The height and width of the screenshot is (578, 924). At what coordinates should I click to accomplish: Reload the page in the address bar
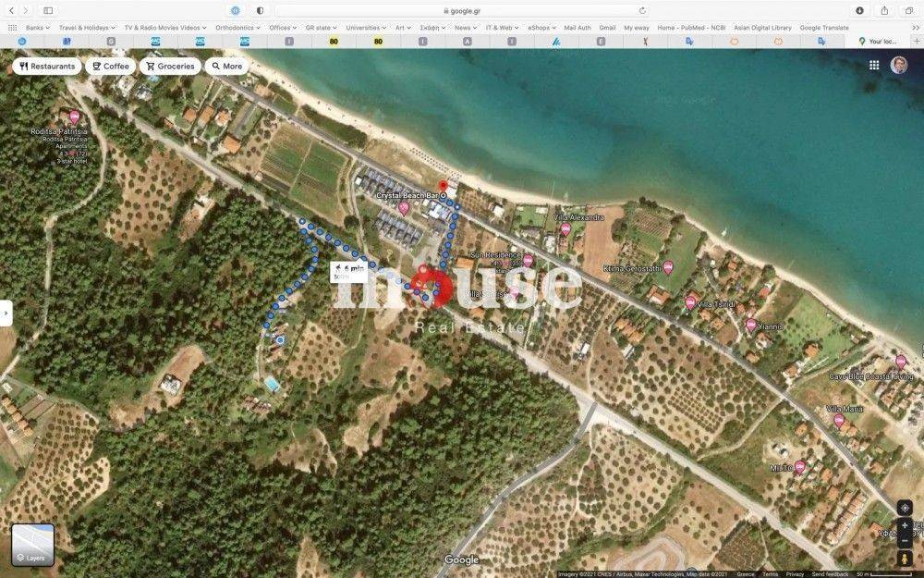coord(642,10)
